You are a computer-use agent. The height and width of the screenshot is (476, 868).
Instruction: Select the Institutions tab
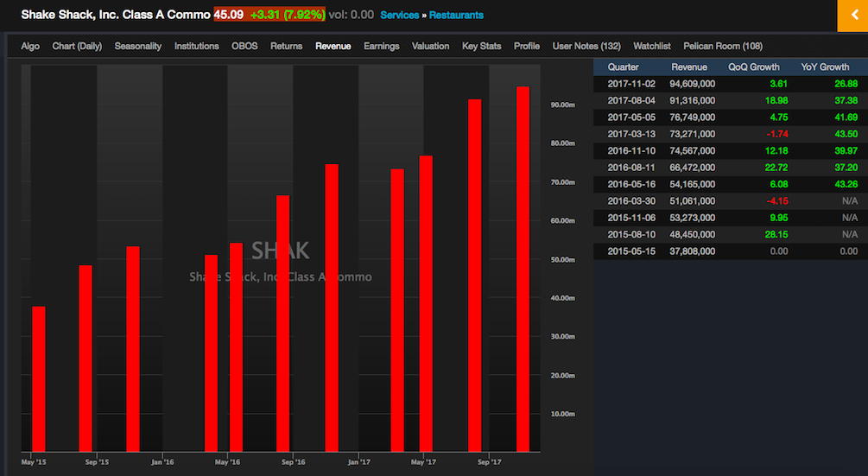(197, 46)
